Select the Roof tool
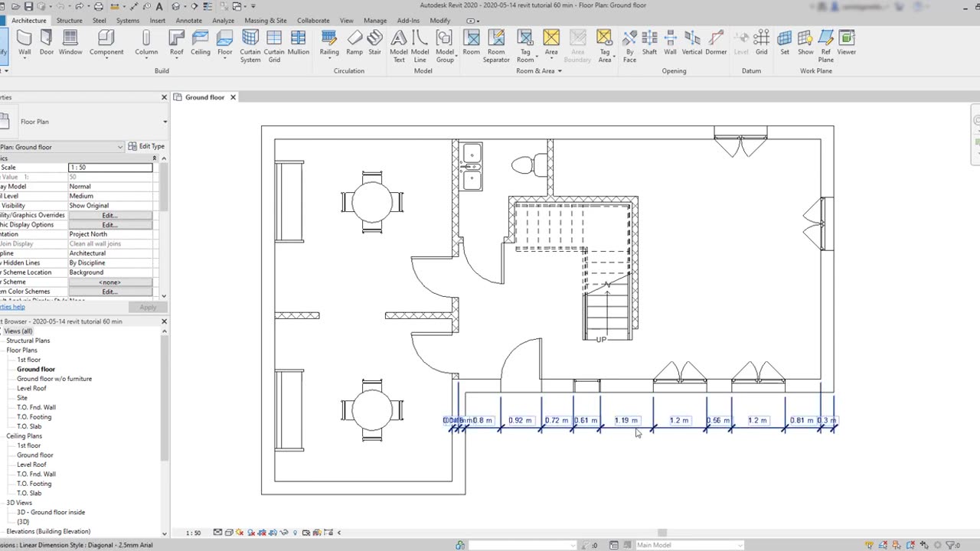The height and width of the screenshot is (551, 980). (177, 43)
